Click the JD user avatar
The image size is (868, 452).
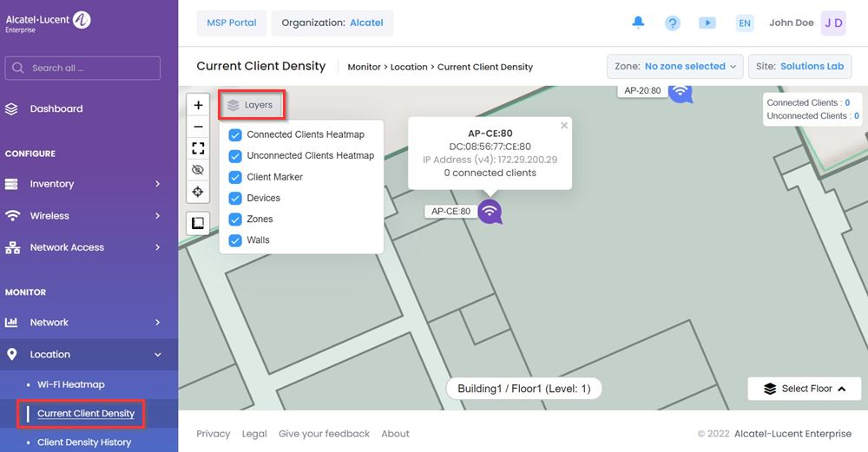(833, 23)
